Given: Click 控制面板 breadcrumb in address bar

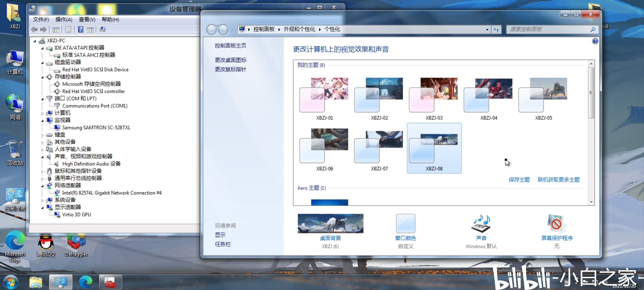Looking at the screenshot, I should point(264,29).
